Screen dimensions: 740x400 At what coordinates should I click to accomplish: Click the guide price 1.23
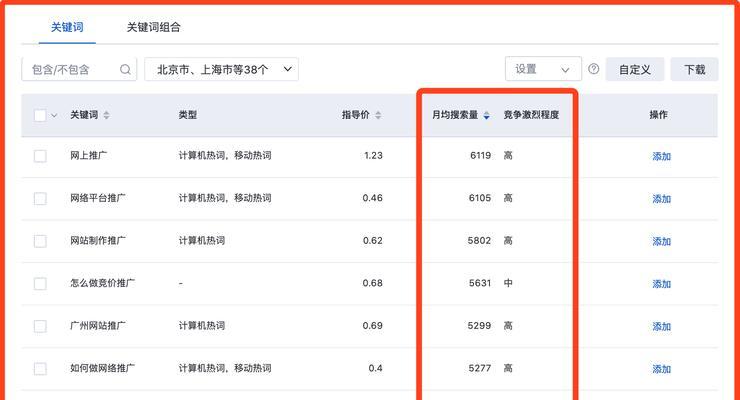tap(373, 156)
